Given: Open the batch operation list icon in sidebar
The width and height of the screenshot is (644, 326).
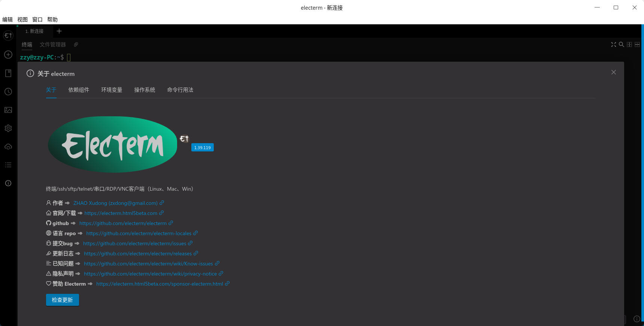Looking at the screenshot, I should [8, 165].
